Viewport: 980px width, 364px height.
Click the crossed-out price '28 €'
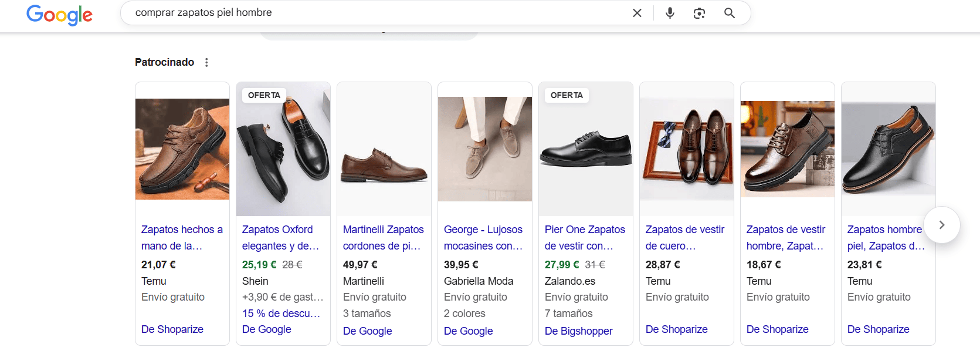coord(292,265)
